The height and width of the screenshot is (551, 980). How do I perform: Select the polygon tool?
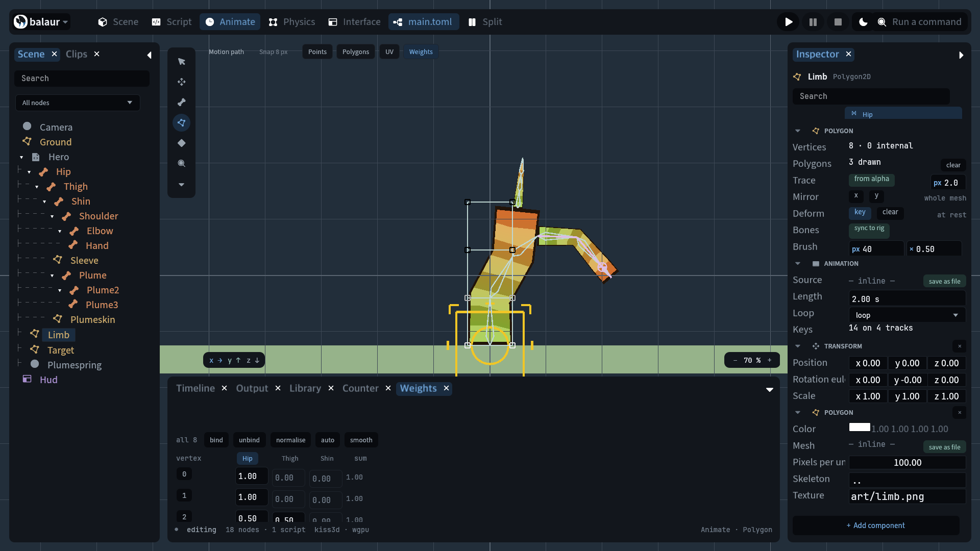click(x=181, y=123)
